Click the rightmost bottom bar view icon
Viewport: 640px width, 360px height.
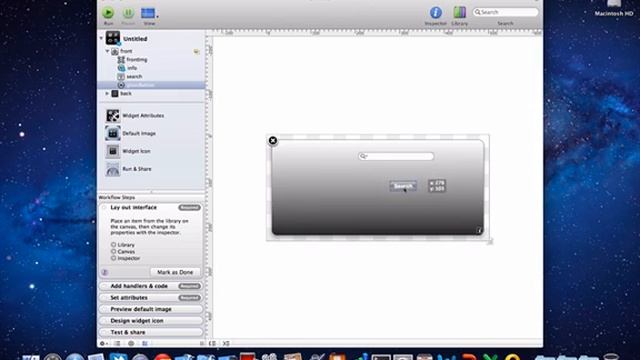[x=226, y=344]
